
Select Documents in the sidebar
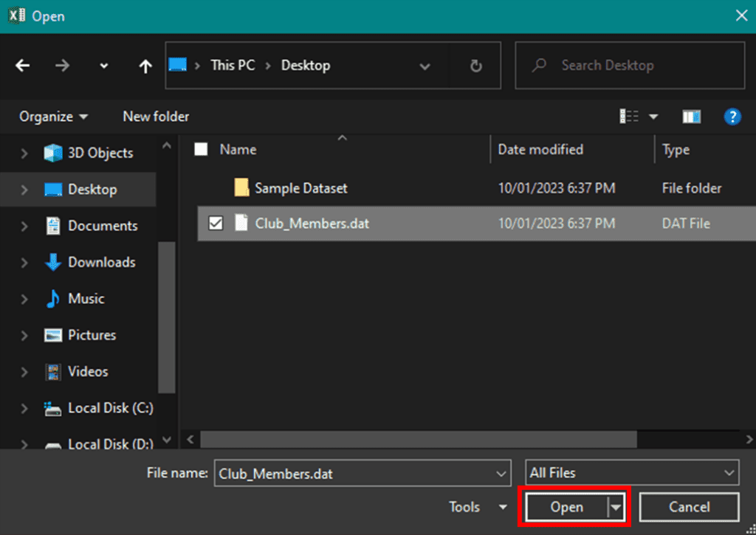[105, 226]
